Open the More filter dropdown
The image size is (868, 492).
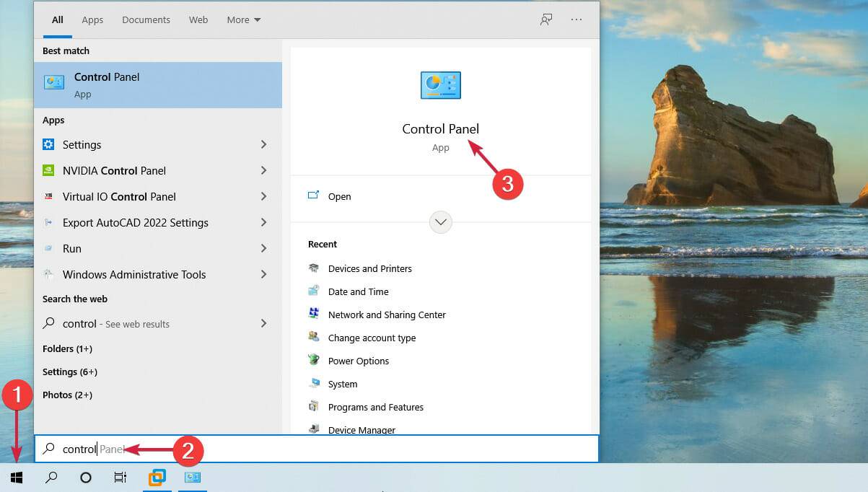pyautogui.click(x=243, y=19)
